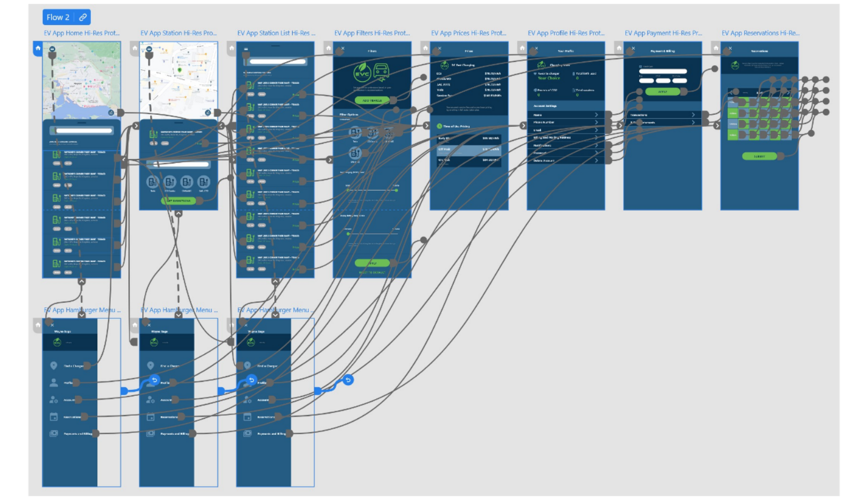Select the EV App Payment artboard title

[663, 33]
